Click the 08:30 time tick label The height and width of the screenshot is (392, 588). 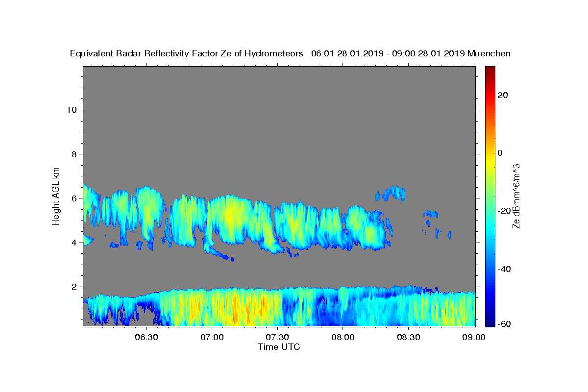[x=409, y=338]
